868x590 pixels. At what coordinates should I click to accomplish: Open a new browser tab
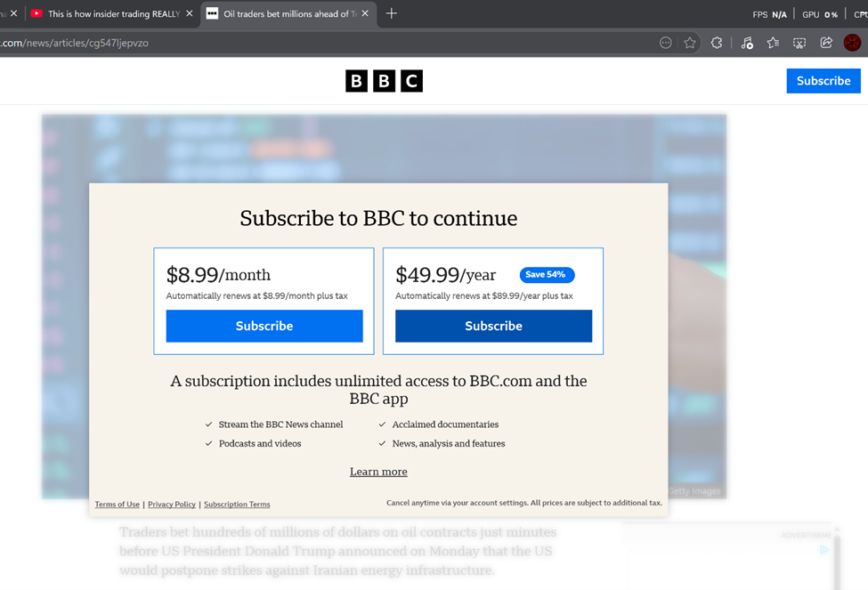point(392,13)
